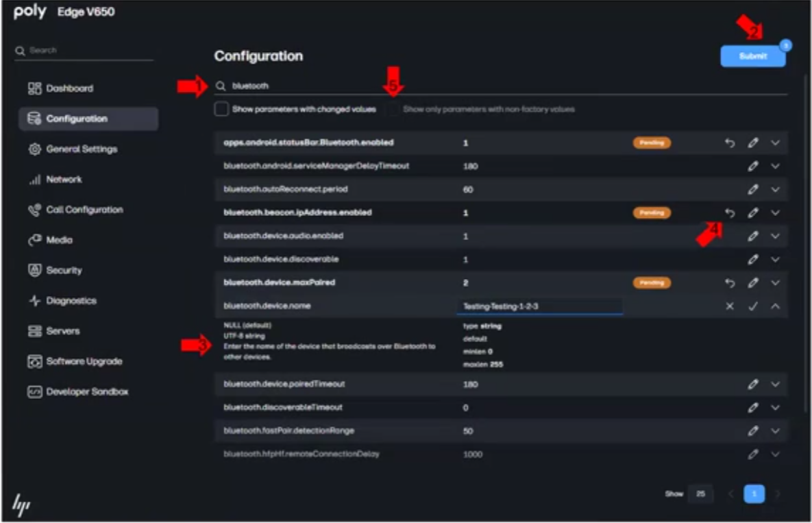Edit apps.android.statusBar.Bluetooth.enabled with the pencil icon

coord(753,143)
